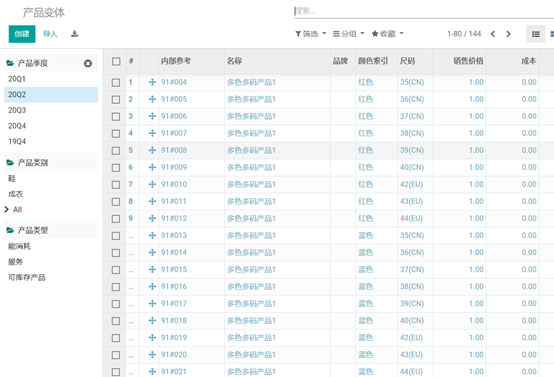Click drag handle icon for row 91#014

click(152, 252)
